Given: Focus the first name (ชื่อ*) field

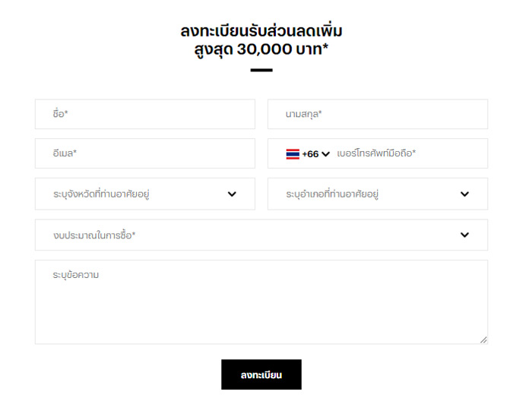Looking at the screenshot, I should 144,115.
